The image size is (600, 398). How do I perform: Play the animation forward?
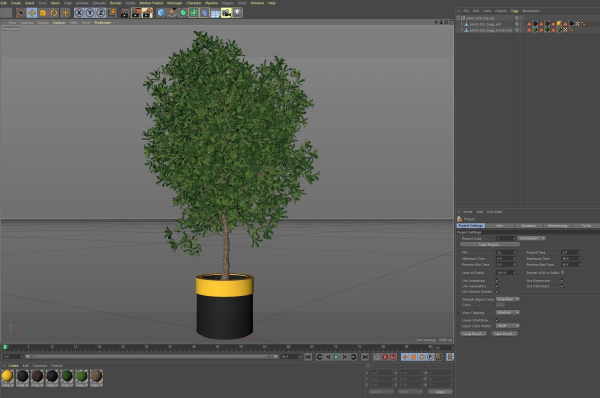(336, 357)
